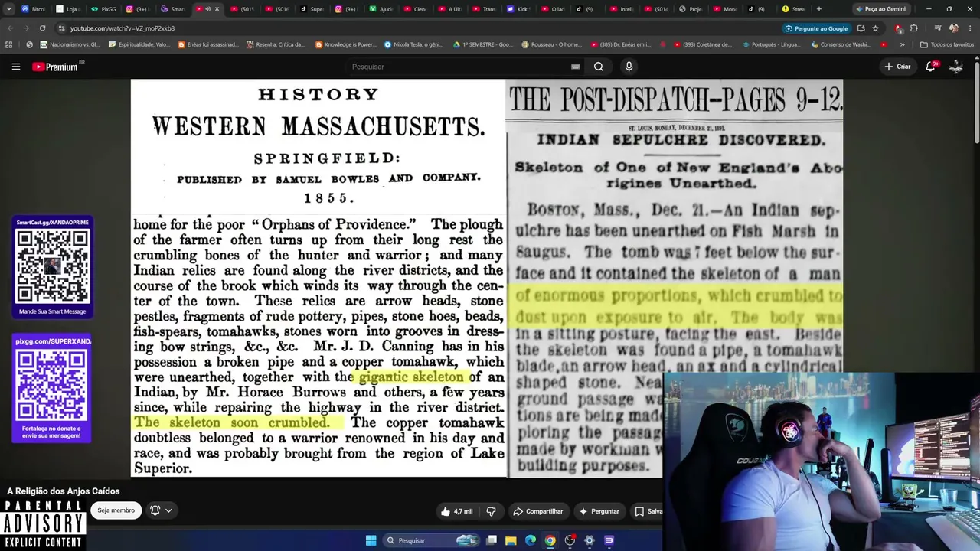Open install or cast icon in address bar
Viewport: 980px width, 551px height.
(861, 28)
